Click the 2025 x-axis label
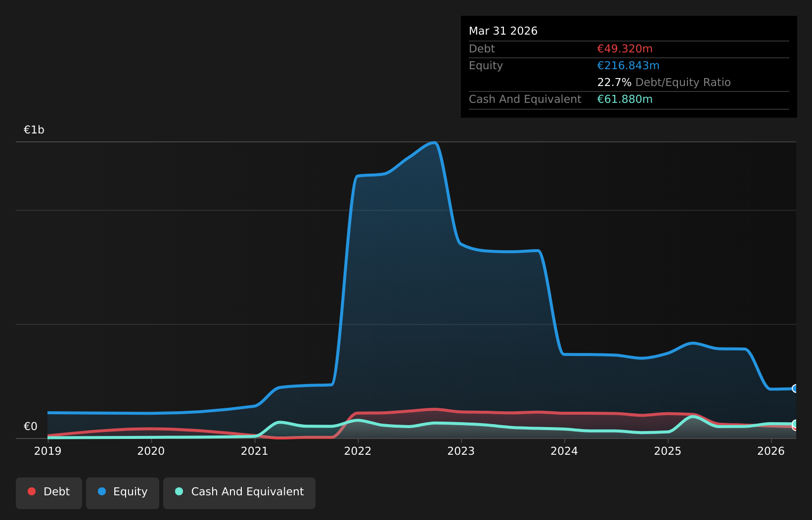812x520 pixels. pyautogui.click(x=668, y=451)
